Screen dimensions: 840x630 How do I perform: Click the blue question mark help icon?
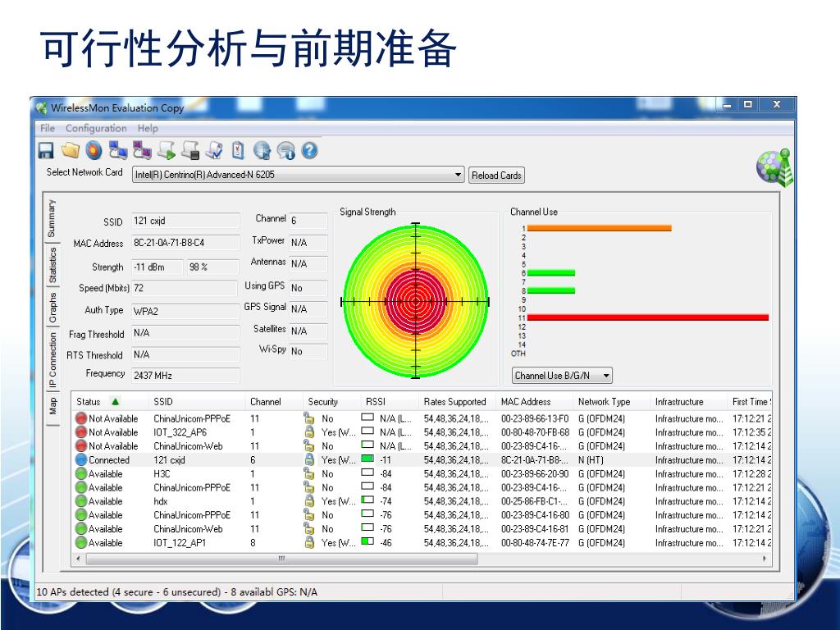tap(309, 151)
